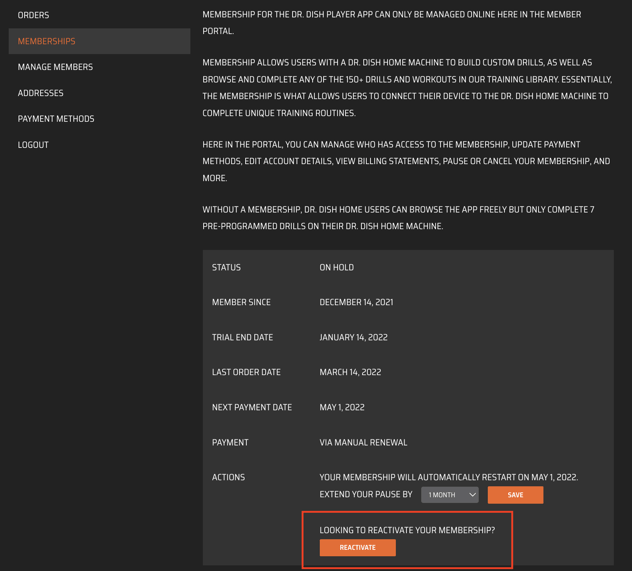This screenshot has height=571, width=632.
Task: Click the March 14, 2022 date
Action: pos(350,372)
